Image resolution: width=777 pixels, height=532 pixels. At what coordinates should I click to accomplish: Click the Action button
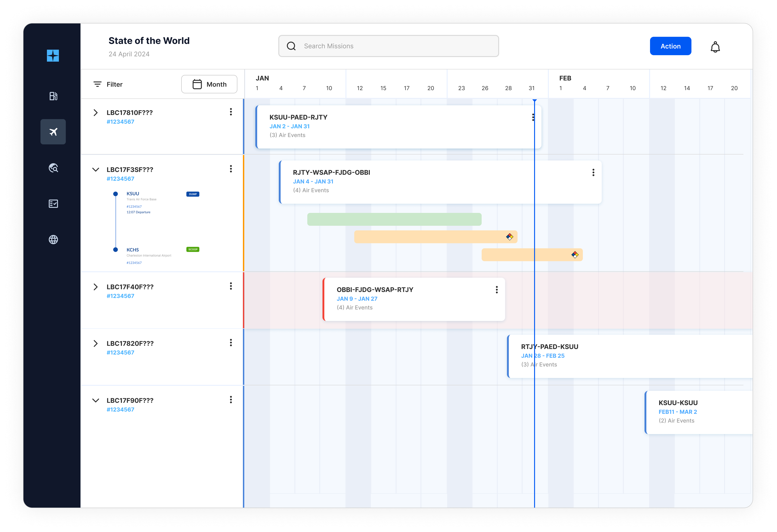point(670,46)
